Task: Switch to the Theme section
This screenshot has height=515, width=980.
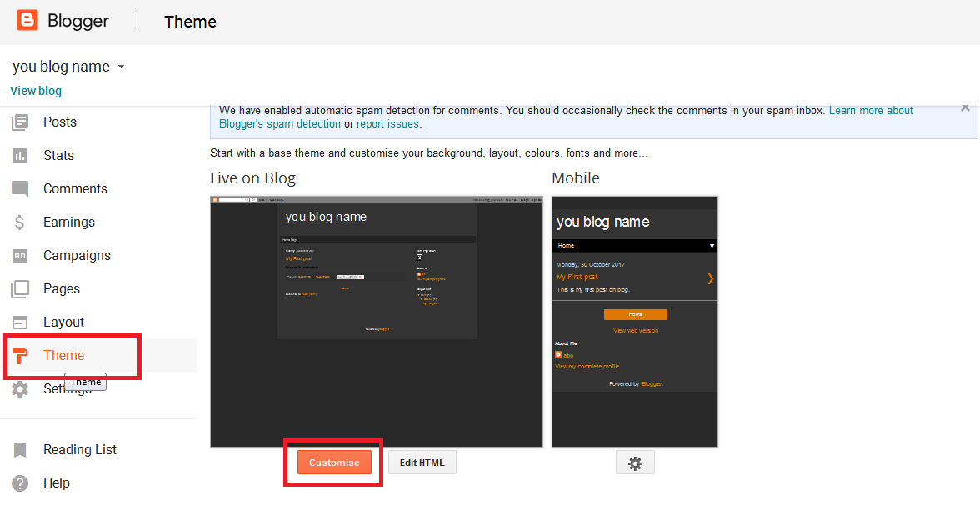Action: coord(62,355)
